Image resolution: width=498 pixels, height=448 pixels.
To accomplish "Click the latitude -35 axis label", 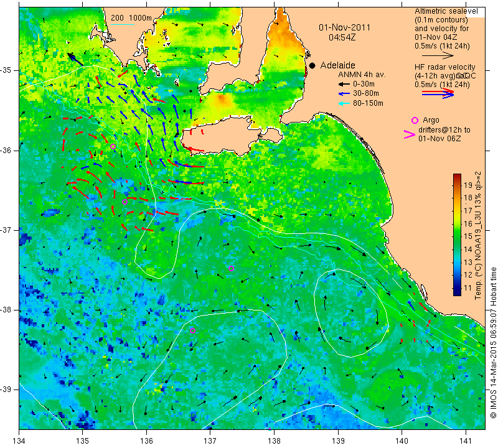I will (6, 70).
